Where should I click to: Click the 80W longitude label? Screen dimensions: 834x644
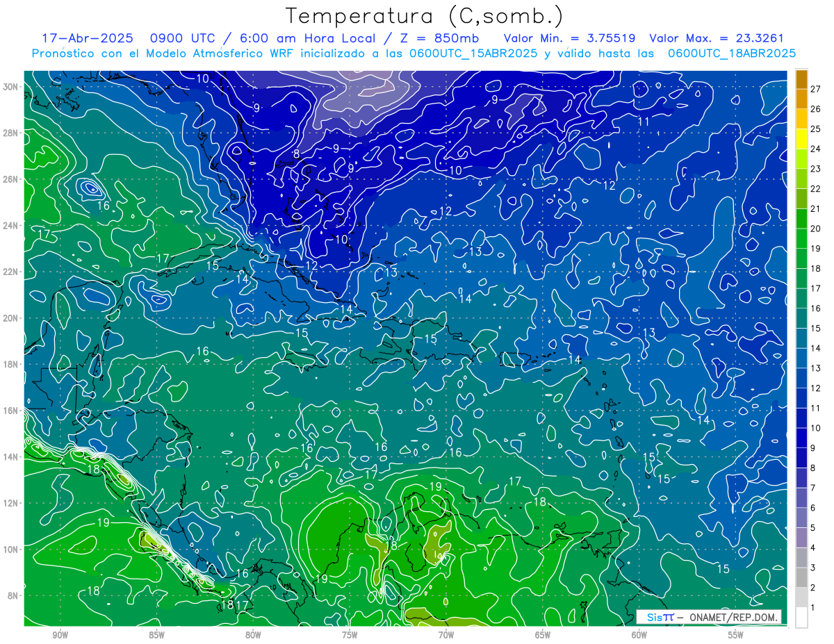pyautogui.click(x=253, y=635)
